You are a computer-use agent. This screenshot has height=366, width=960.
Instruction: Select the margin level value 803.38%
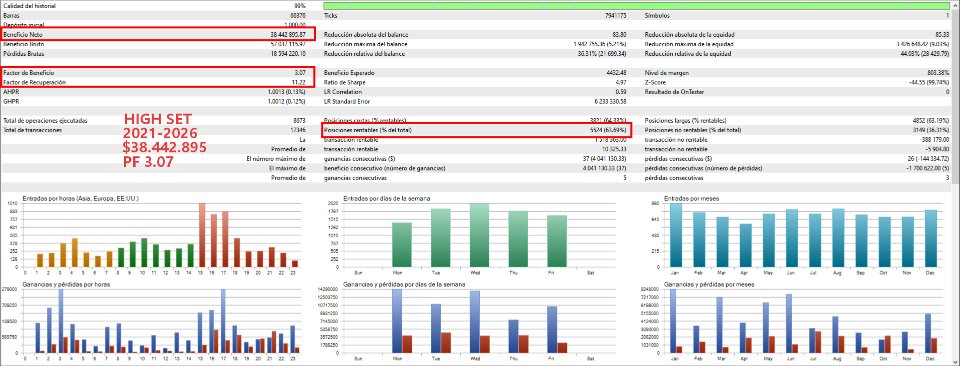click(940, 73)
